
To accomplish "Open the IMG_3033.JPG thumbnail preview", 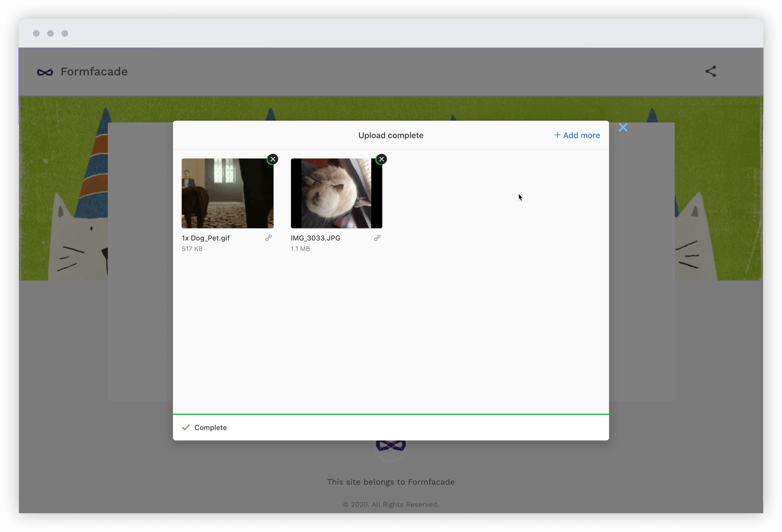I will 336,193.
